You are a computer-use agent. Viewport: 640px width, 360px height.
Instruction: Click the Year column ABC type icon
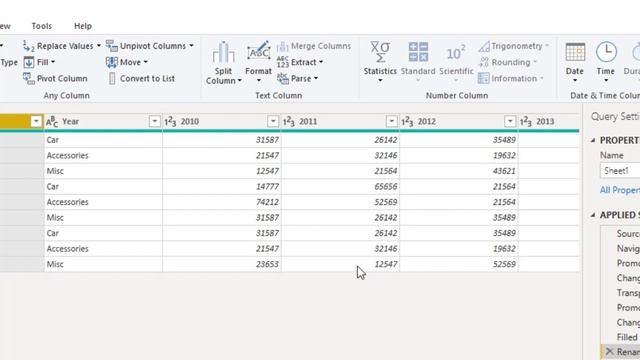coord(52,121)
